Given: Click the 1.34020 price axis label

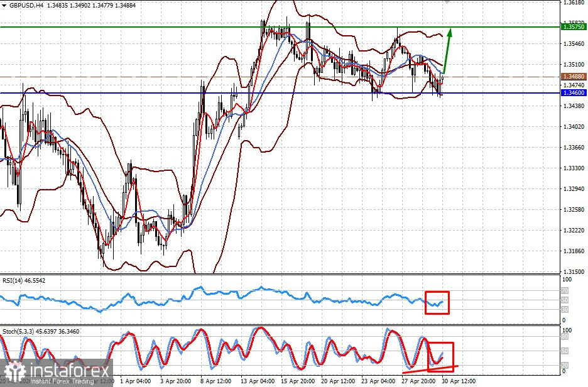Looking at the screenshot, I should click(574, 127).
